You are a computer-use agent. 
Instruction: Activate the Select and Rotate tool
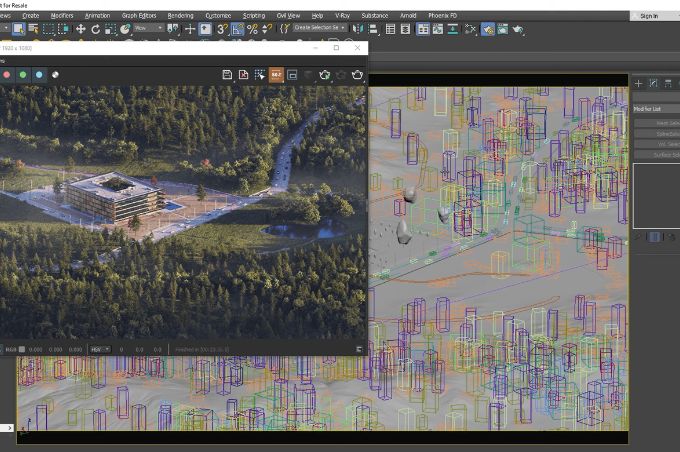(95, 29)
